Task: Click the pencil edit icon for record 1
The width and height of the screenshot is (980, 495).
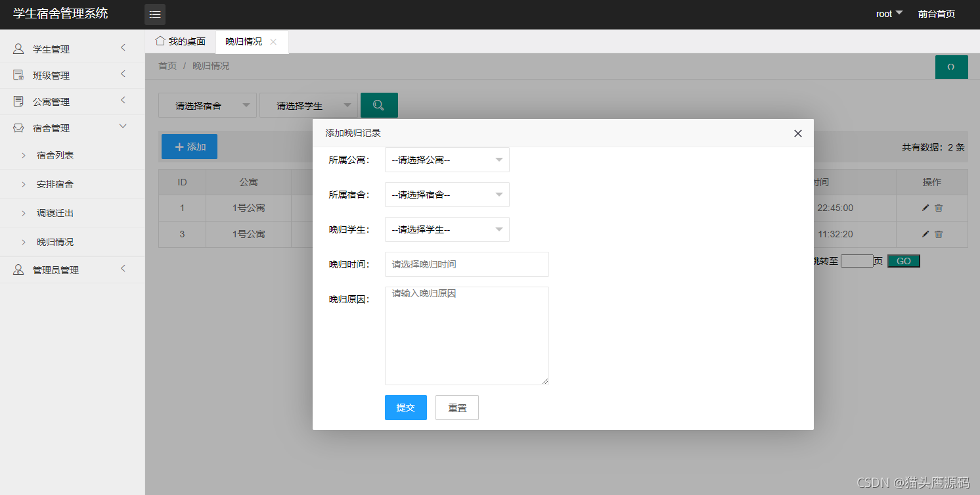Action: click(x=925, y=208)
